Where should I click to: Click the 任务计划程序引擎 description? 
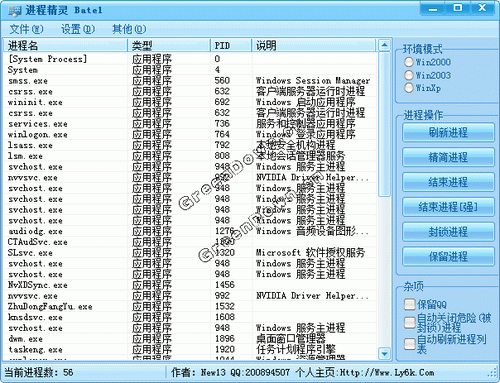tap(295, 349)
